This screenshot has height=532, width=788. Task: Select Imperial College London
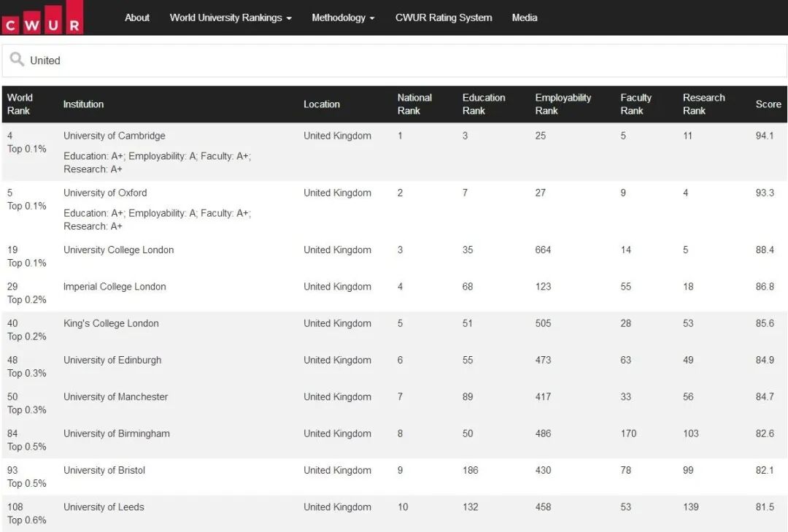tap(115, 287)
